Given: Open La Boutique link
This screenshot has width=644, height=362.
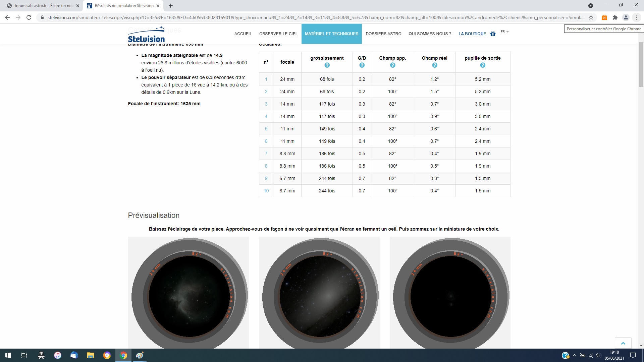Looking at the screenshot, I should tap(472, 34).
